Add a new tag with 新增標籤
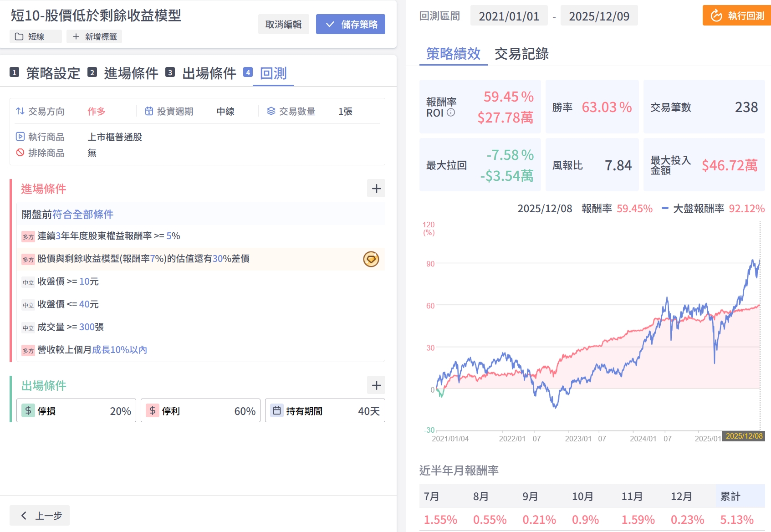Viewport: 771px width, 532px height. tap(94, 37)
